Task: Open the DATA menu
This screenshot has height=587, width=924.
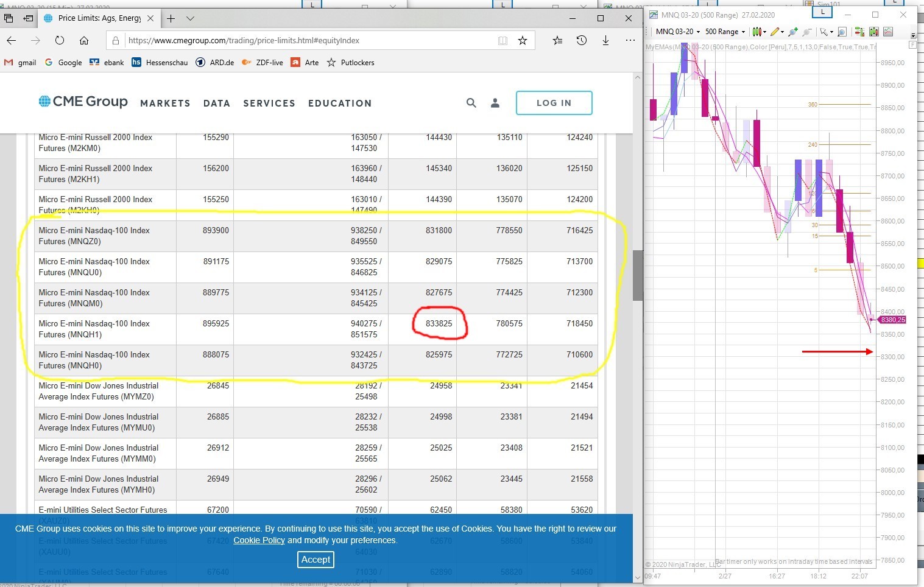Action: pos(217,104)
